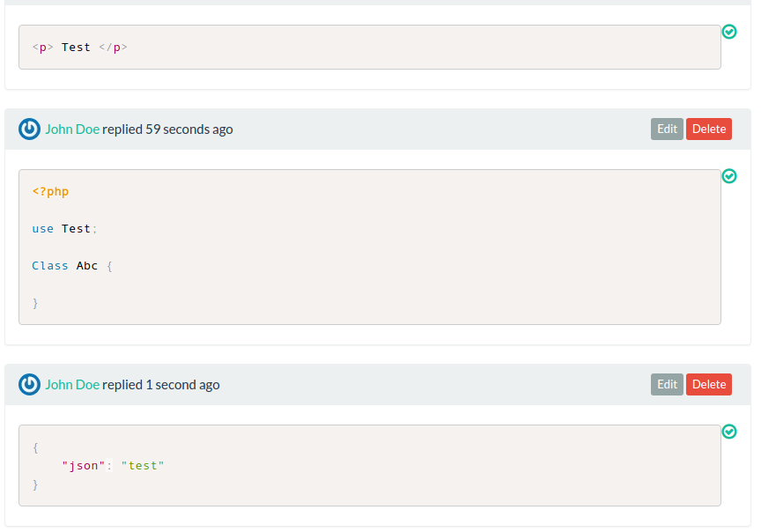The width and height of the screenshot is (761, 532).
Task: Delete the reply posted 59 seconds ago
Action: pyautogui.click(x=709, y=129)
